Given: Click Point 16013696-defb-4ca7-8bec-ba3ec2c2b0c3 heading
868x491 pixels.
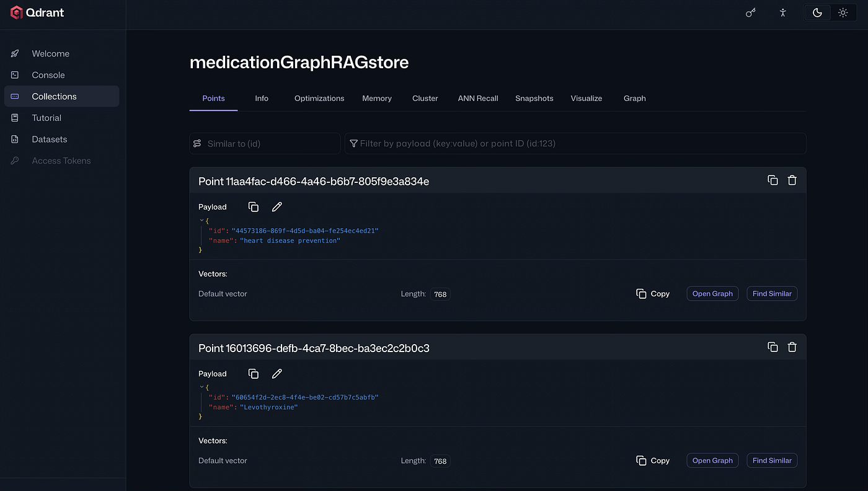Looking at the screenshot, I should point(314,348).
